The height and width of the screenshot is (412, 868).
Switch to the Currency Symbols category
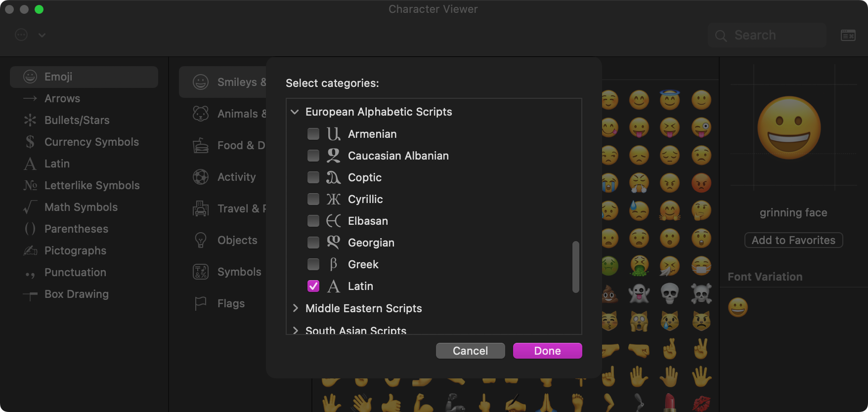point(91,142)
